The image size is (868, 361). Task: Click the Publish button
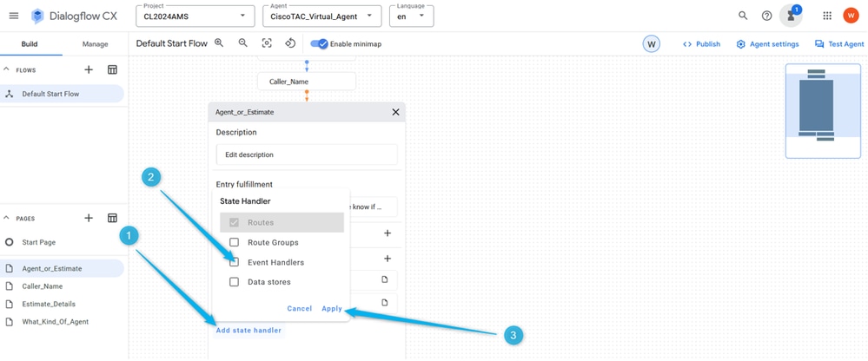pyautogui.click(x=701, y=43)
